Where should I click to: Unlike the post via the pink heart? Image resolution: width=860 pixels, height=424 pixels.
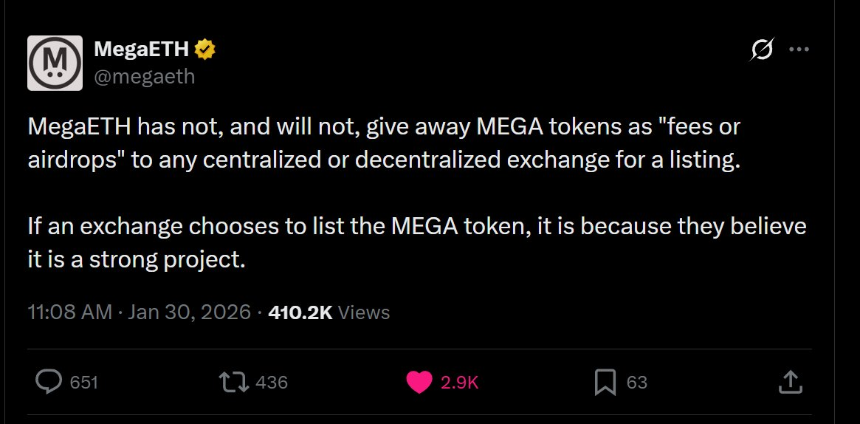pyautogui.click(x=419, y=381)
